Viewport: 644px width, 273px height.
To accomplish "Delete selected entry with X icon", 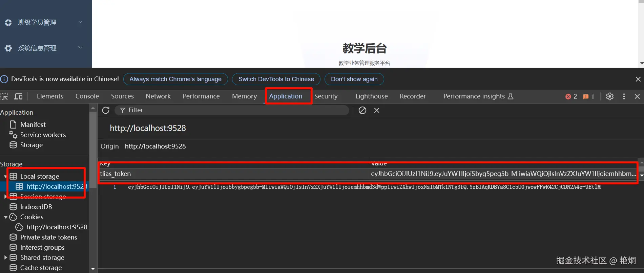I will click(x=377, y=110).
